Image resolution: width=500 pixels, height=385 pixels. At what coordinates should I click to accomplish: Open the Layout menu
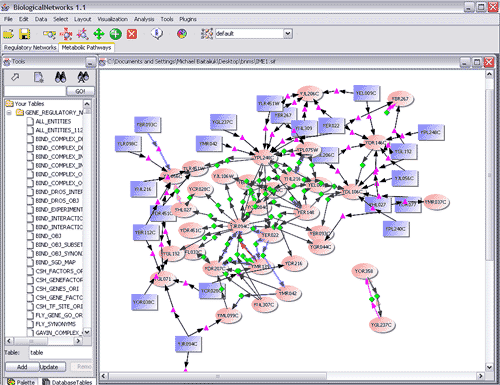pos(82,19)
